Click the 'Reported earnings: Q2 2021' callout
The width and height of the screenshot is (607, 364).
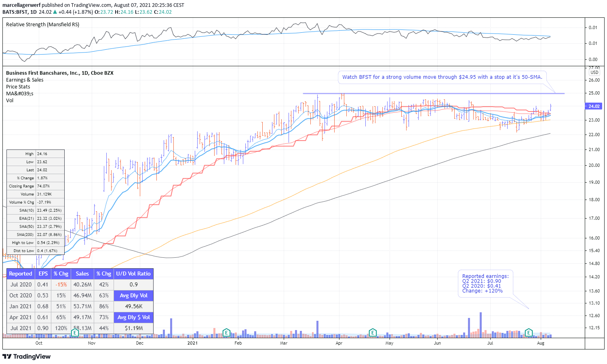485,284
